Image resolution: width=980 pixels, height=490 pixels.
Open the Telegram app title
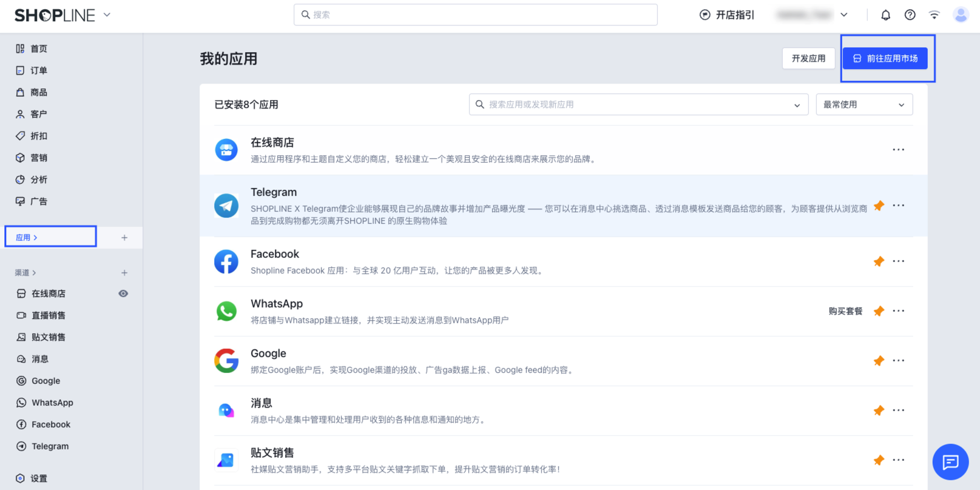click(274, 192)
